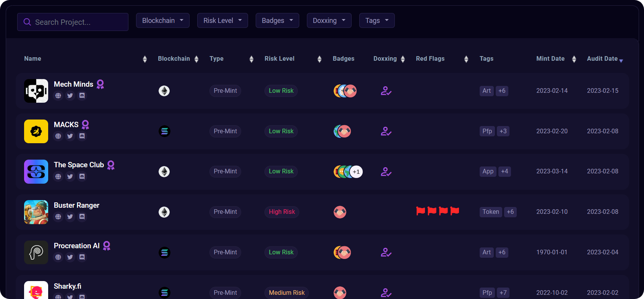Click the Buster Ranger project name
Screen dimensions: 644x299
pos(76,205)
